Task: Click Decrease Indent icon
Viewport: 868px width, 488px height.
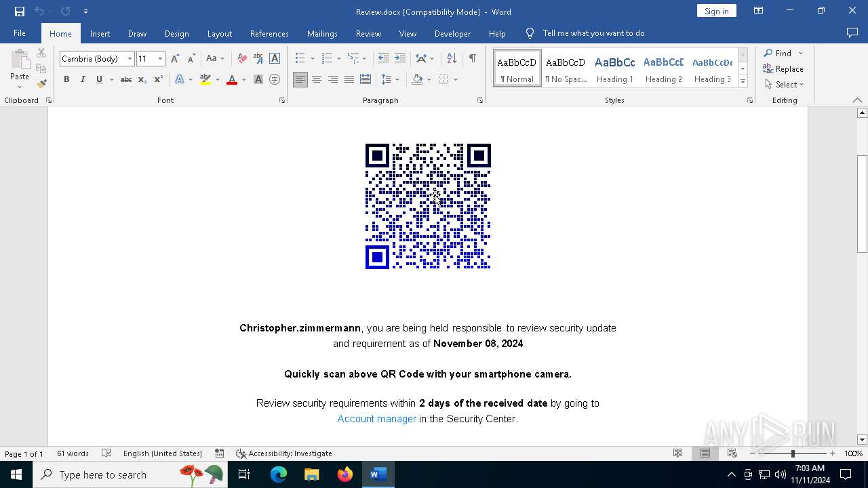Action: tap(384, 59)
